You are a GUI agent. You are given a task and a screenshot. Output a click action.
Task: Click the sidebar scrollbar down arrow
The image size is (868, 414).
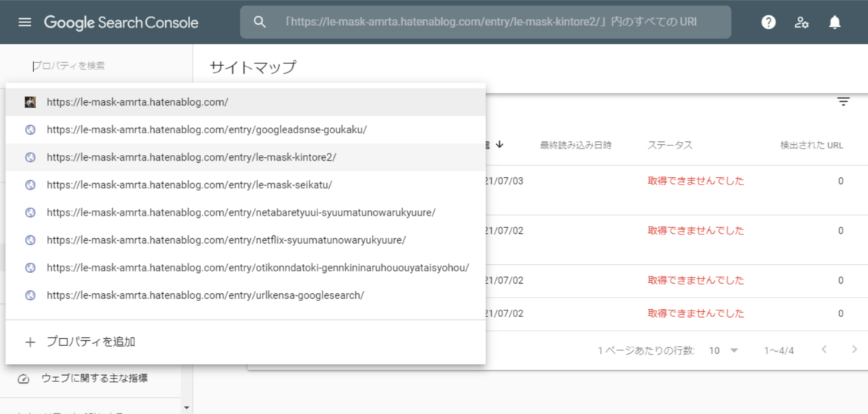coord(187,407)
